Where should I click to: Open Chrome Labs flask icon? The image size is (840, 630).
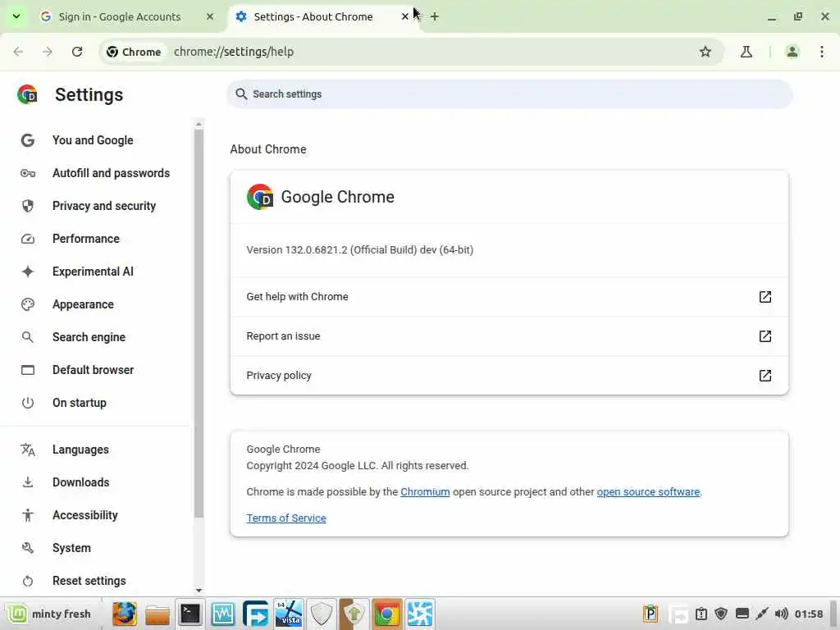point(746,52)
